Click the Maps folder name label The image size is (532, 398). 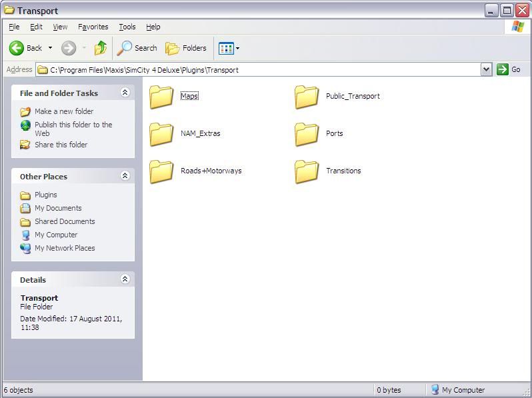(189, 96)
